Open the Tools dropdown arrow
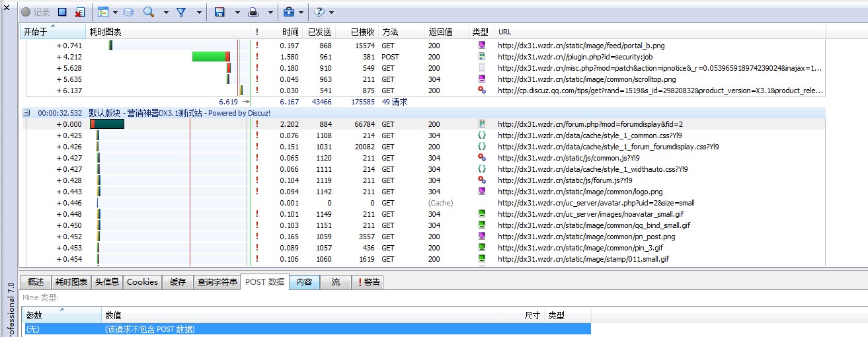Screen dimensions: 868x337 tap(301, 12)
